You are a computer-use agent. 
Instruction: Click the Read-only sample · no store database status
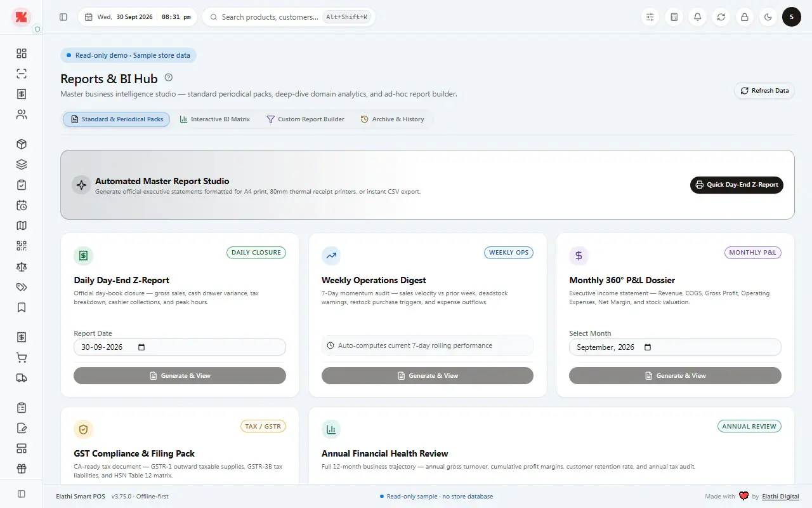click(436, 497)
